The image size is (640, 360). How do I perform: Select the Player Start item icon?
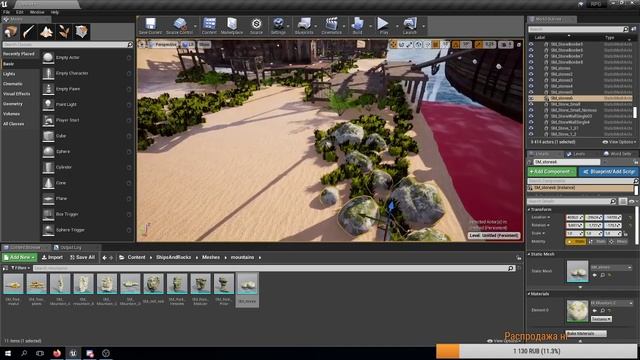(x=48, y=120)
